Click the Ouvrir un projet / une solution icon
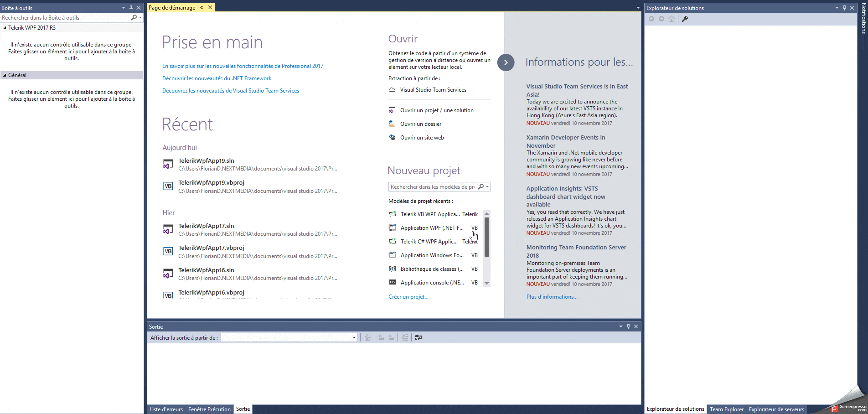 [392, 110]
